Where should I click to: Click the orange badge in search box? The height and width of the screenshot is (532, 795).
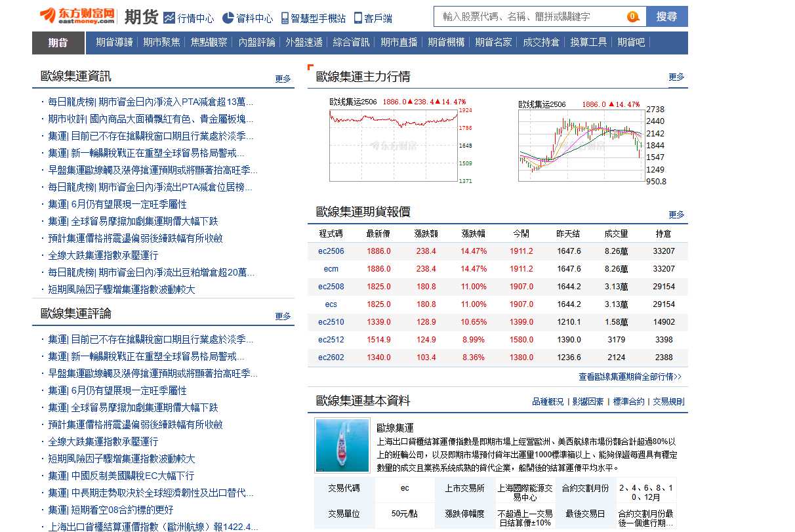pos(633,16)
